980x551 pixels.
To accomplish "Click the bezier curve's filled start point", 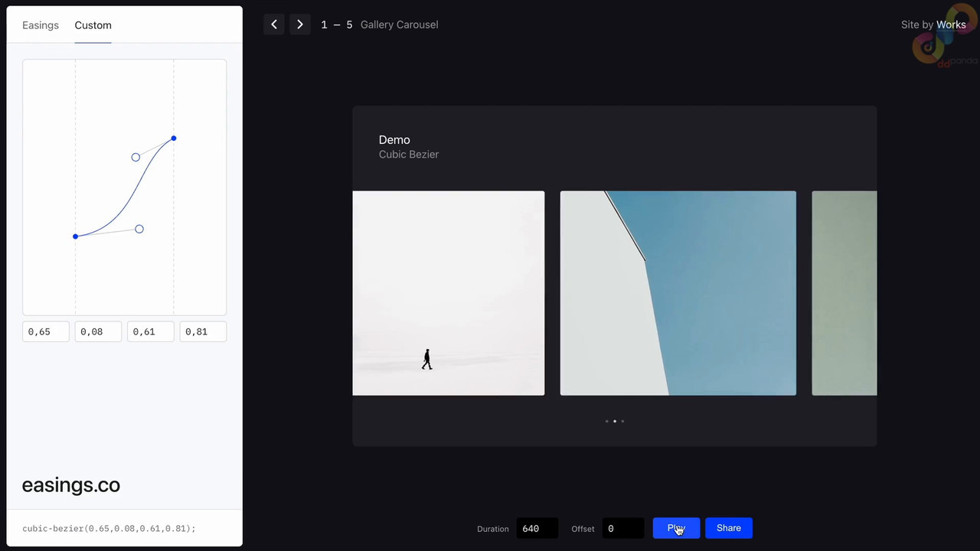I will pos(75,236).
